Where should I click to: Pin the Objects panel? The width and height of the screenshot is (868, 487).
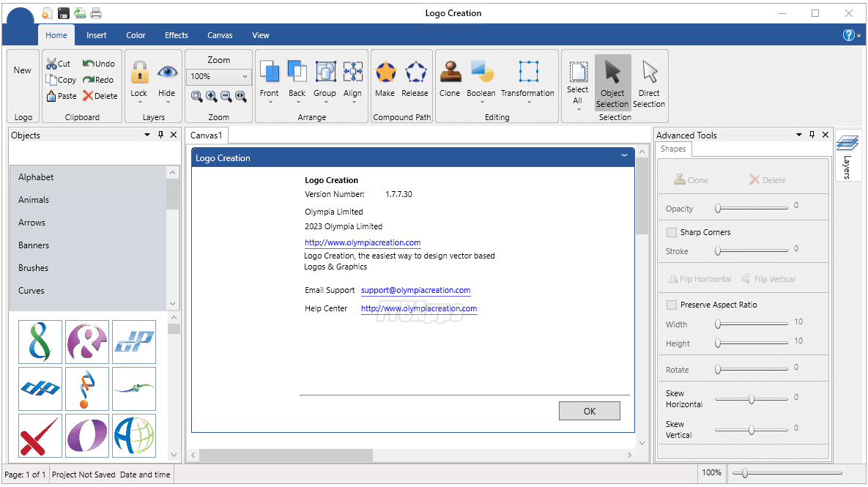[x=160, y=135]
